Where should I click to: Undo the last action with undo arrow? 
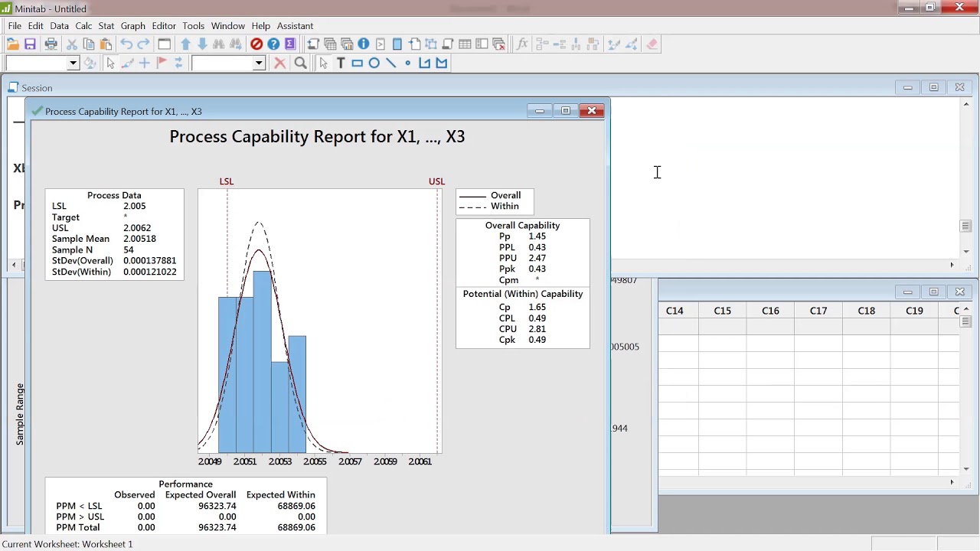click(126, 44)
